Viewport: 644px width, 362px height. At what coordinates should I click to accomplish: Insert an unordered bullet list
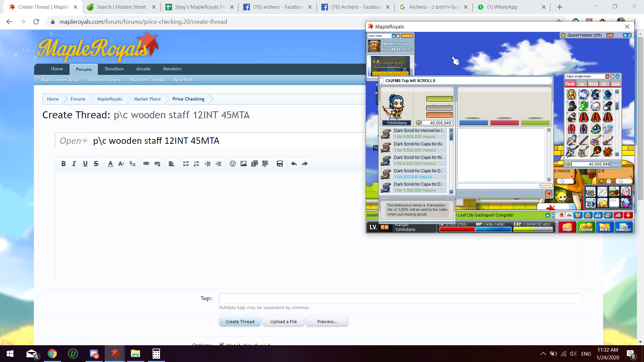pyautogui.click(x=186, y=164)
